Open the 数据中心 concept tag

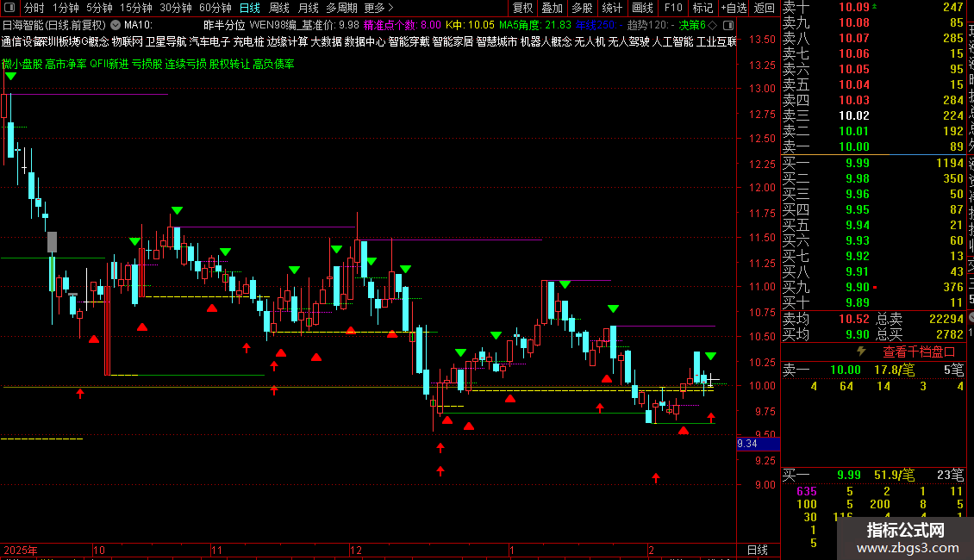pyautogui.click(x=365, y=41)
